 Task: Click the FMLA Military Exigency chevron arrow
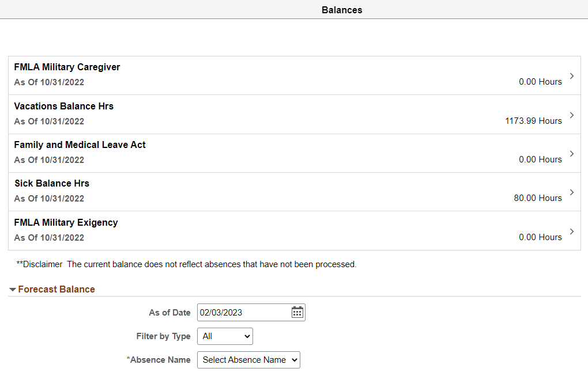[571, 231]
